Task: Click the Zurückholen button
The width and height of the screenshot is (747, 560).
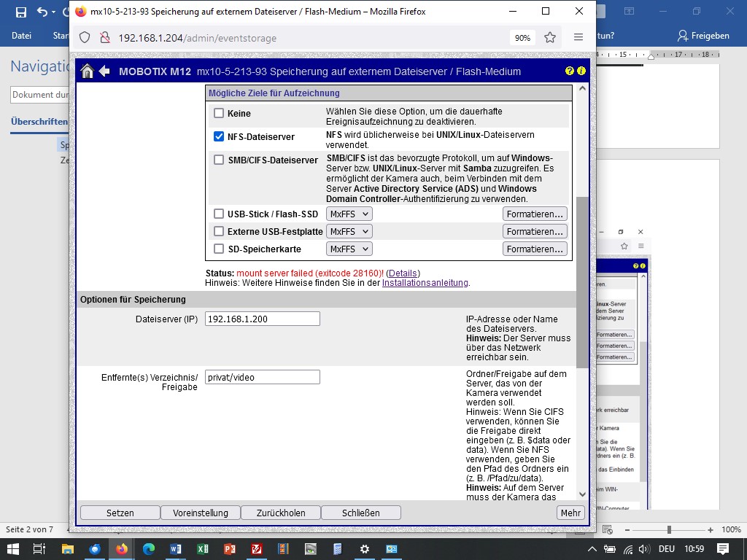Action: coord(281,513)
